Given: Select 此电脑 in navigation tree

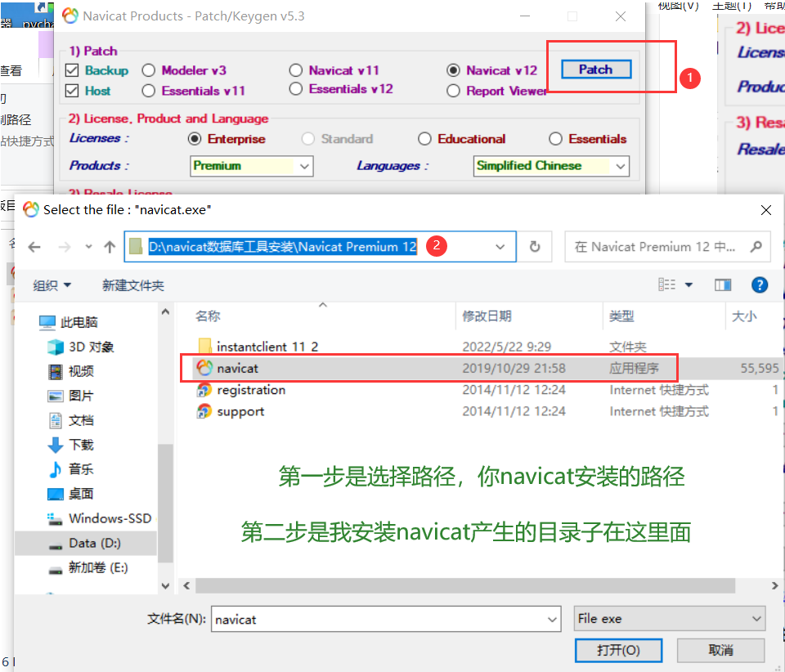Looking at the screenshot, I should [x=69, y=322].
